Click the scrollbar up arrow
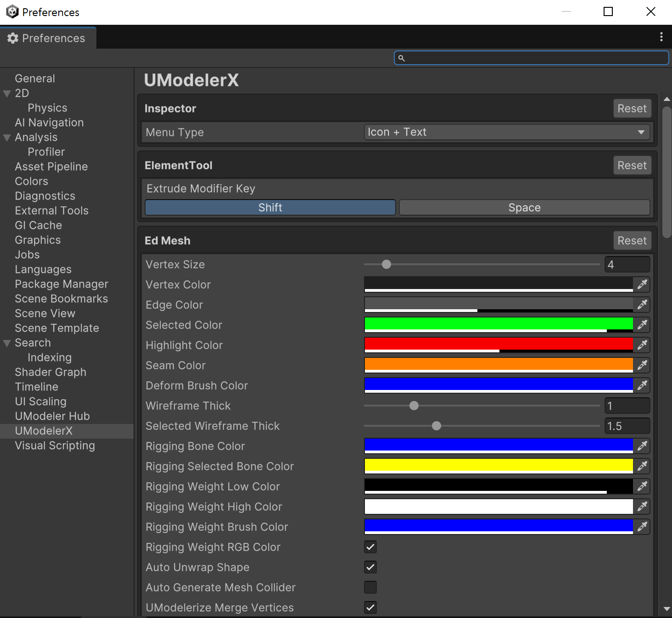Screen dimensions: 672x618 coord(666,99)
